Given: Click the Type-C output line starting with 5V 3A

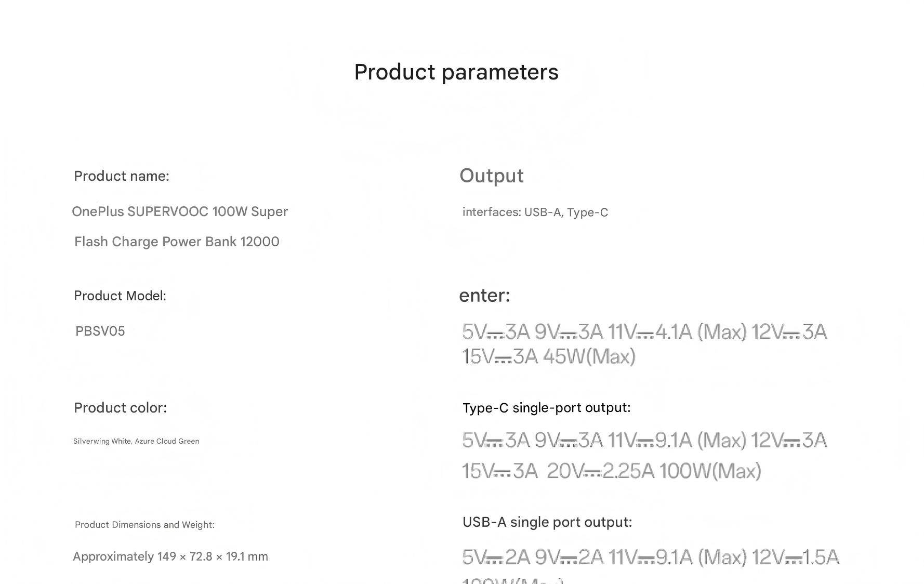Looking at the screenshot, I should tap(644, 440).
